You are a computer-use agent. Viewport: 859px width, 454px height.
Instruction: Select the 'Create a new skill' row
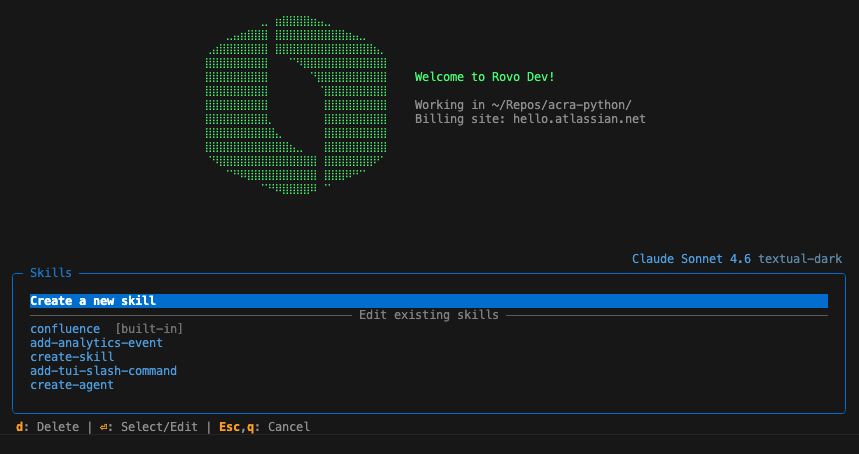click(x=429, y=301)
